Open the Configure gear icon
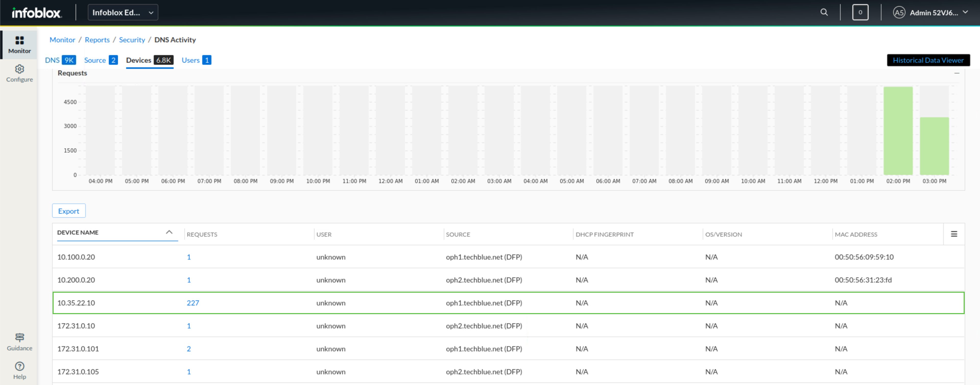The height and width of the screenshot is (385, 980). pyautogui.click(x=19, y=69)
